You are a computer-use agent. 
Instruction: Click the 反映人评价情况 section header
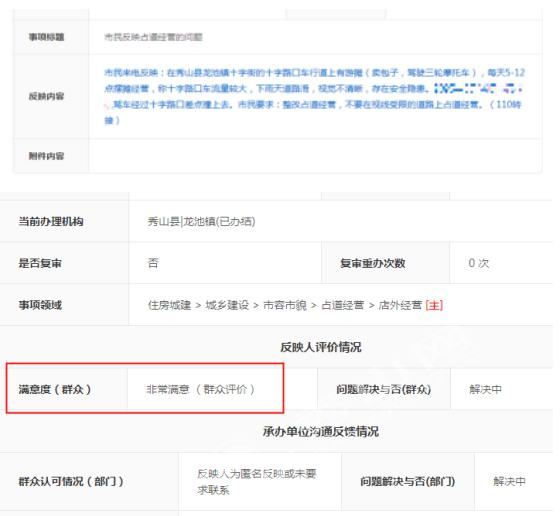(321, 347)
